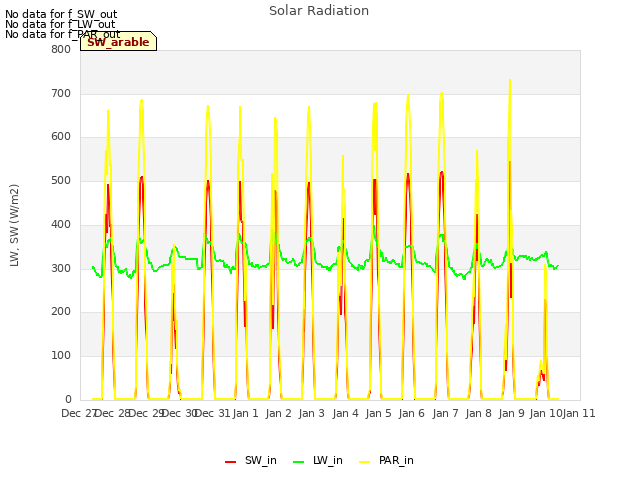Image resolution: width=640 pixels, height=480 pixels.
Task: Click the 600 y-axis tick label
Action: pos(61,137)
